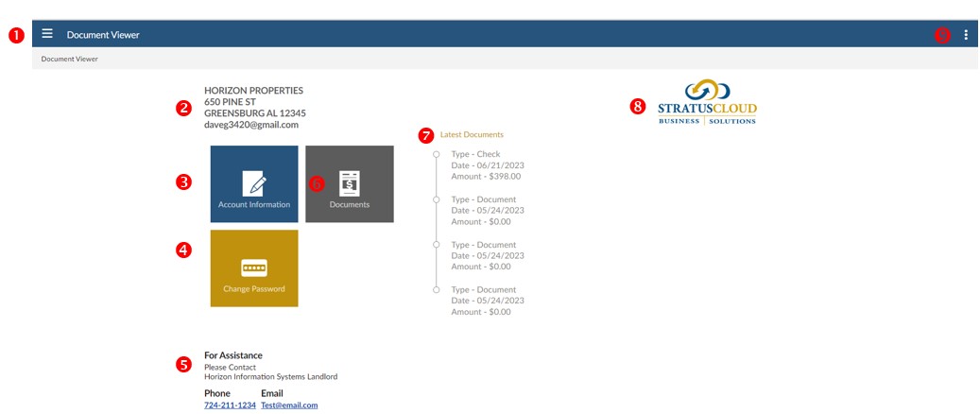Click the Document Viewer breadcrumb

pos(70,59)
